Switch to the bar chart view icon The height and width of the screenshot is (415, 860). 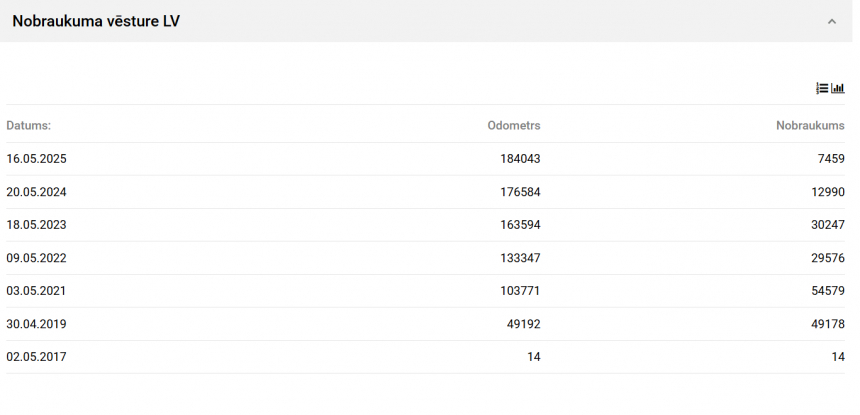tap(838, 88)
